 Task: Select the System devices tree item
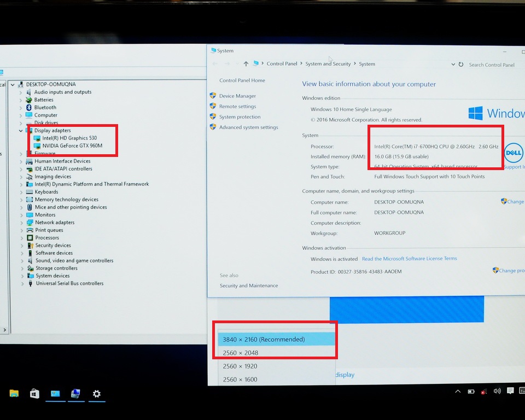[x=52, y=276]
